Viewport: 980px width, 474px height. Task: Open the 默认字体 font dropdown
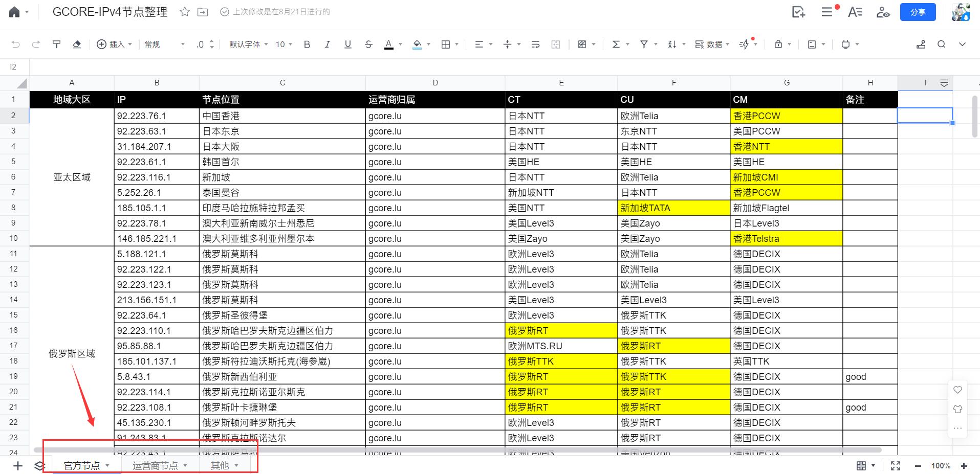248,44
